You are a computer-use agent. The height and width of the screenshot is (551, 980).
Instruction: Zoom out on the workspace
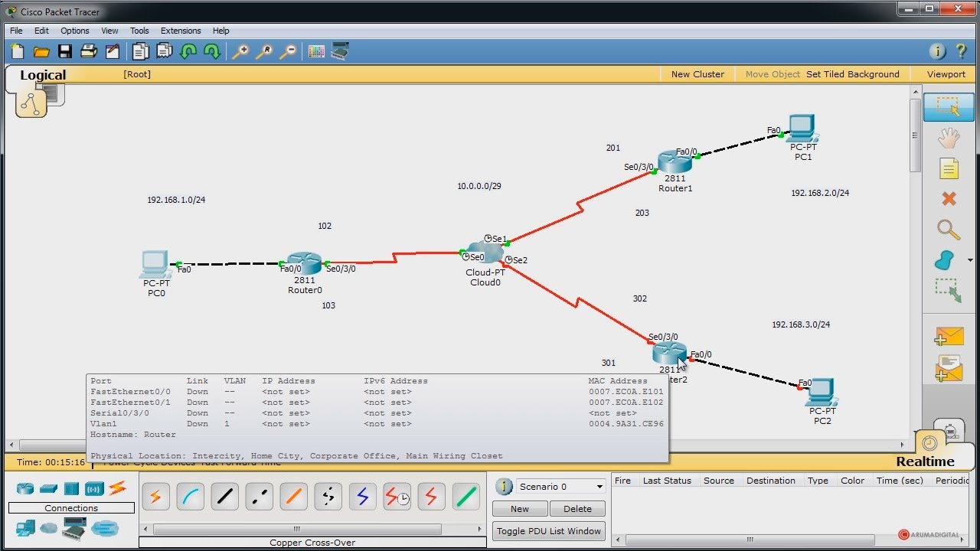(288, 51)
